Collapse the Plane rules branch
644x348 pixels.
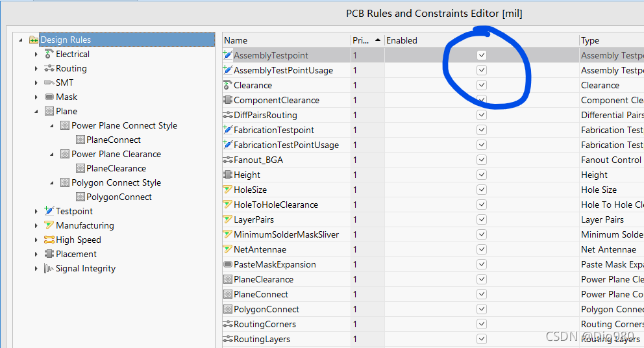tap(36, 112)
